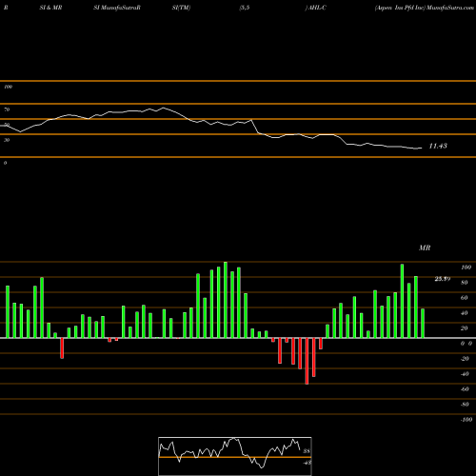Click the 100 label on MR axis
The image size is (476, 476).
point(466,268)
